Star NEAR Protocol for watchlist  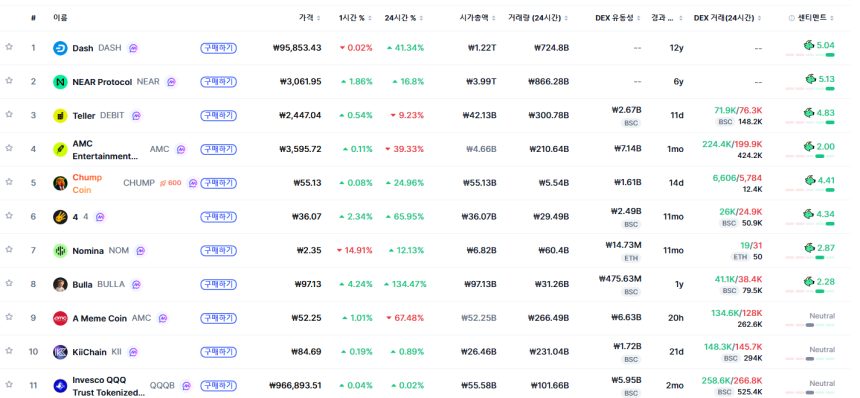(x=9, y=81)
